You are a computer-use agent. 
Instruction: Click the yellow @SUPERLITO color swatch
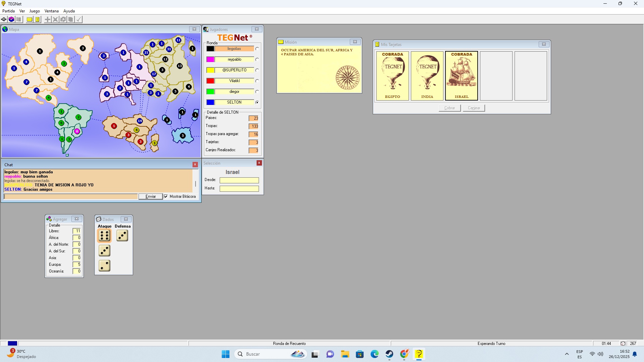pos(210,70)
